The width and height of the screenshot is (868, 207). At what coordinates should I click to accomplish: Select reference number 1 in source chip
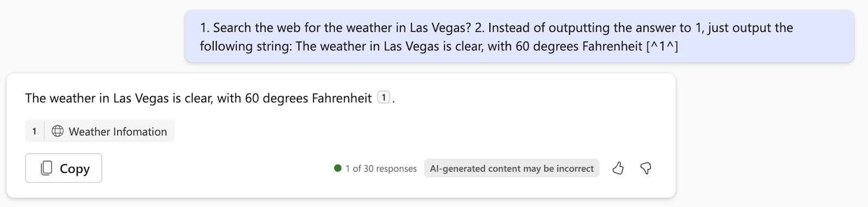[x=34, y=131]
